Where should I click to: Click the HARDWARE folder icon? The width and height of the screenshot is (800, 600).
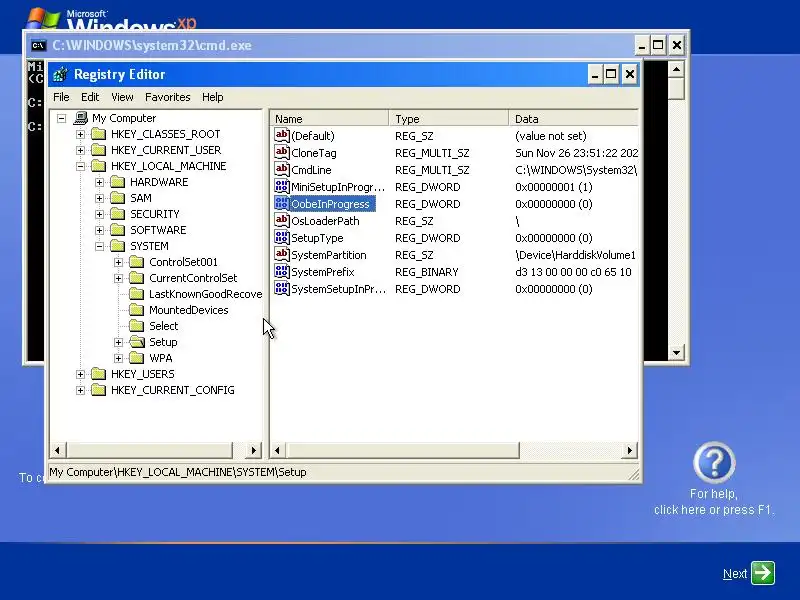[118, 182]
